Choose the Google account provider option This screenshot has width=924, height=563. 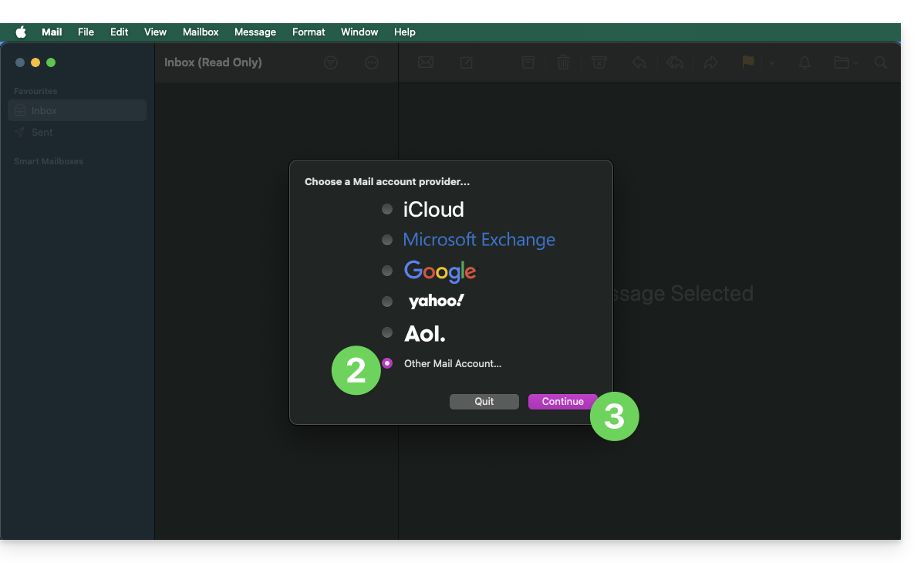pos(387,271)
